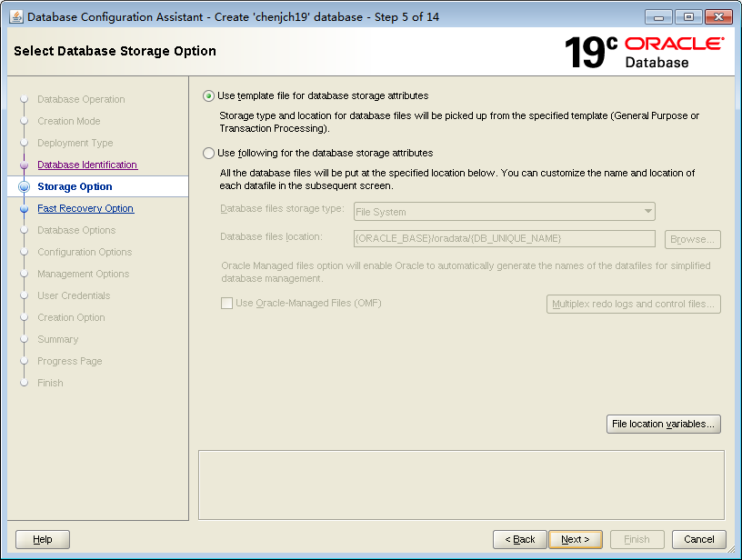Click the Storage Option step bullet icon
The image size is (742, 560).
[x=24, y=186]
